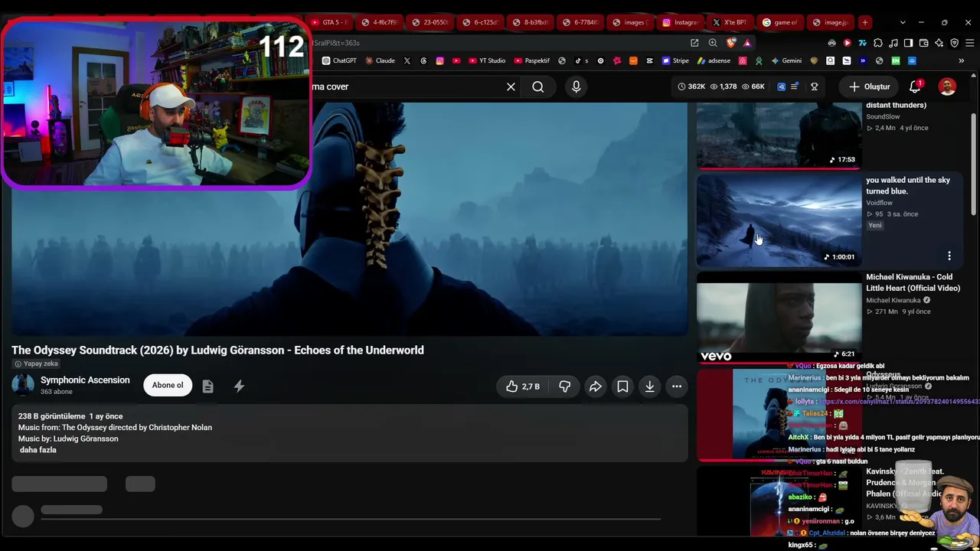Switch to the image.jpg tab
Image resolution: width=980 pixels, height=551 pixels.
tap(830, 22)
